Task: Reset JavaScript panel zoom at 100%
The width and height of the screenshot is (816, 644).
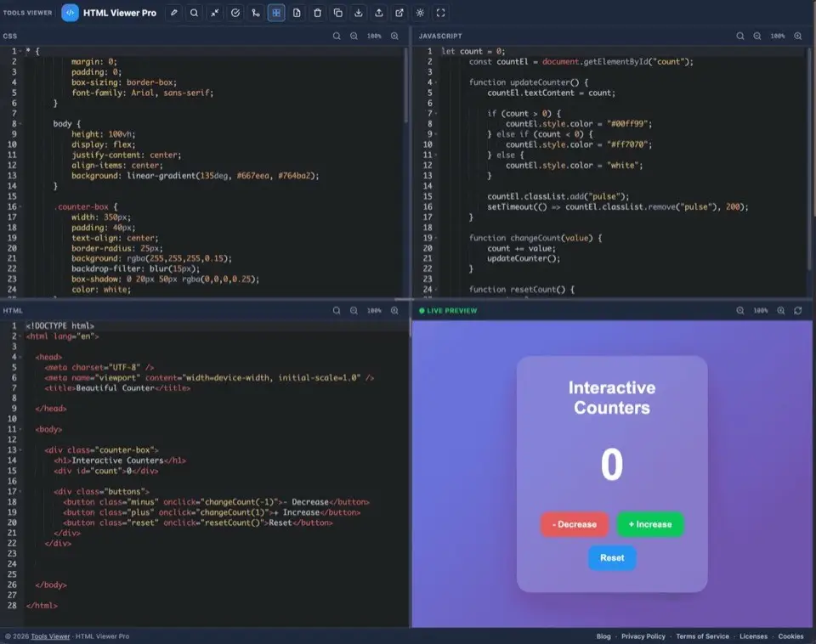Action: [778, 36]
